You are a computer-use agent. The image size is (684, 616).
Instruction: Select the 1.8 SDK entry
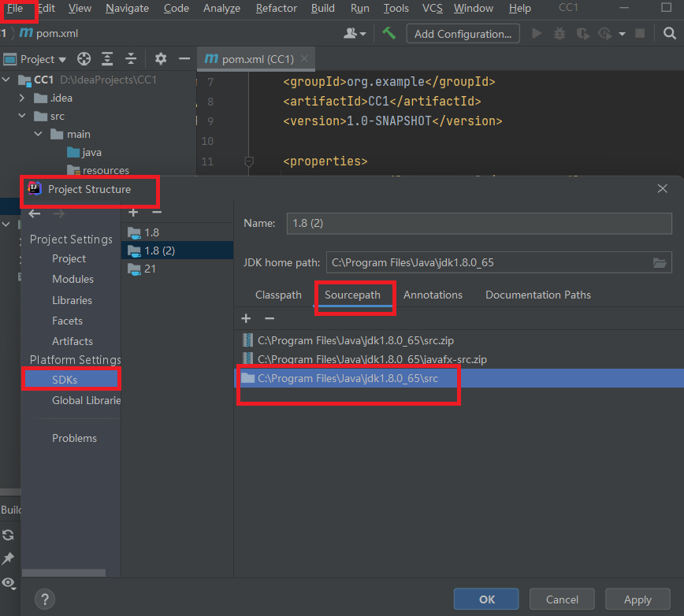click(177, 233)
